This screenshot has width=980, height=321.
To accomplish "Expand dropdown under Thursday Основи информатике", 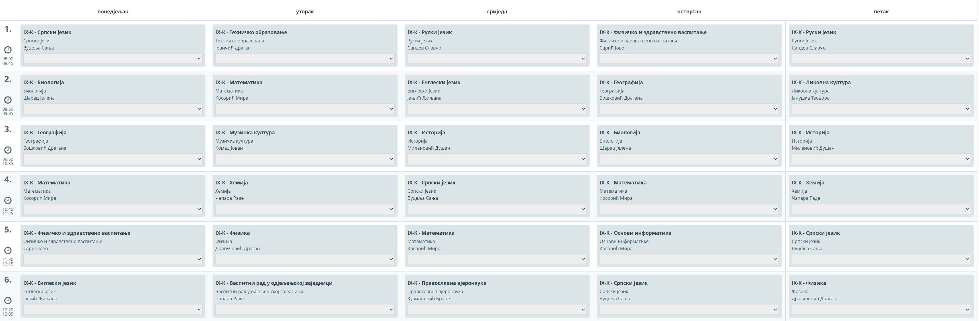I will (689, 259).
